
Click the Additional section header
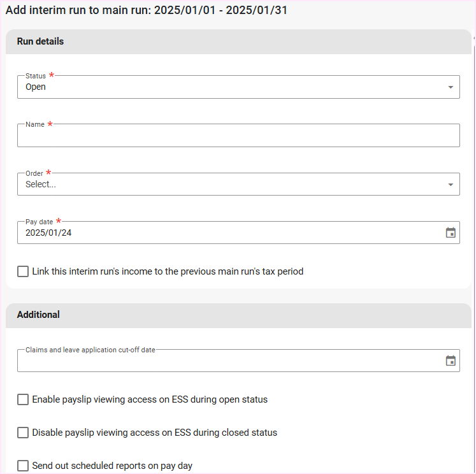[x=38, y=315]
